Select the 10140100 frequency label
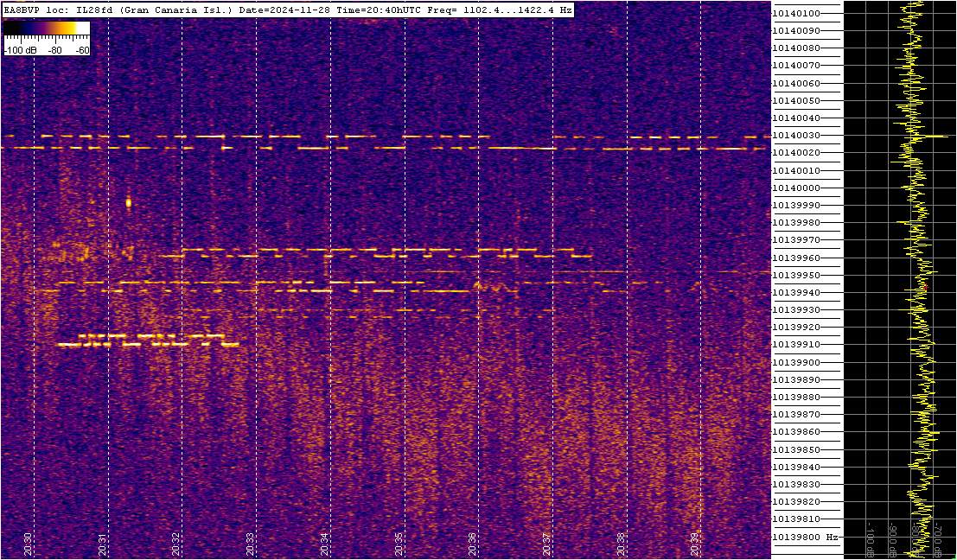Image resolution: width=957 pixels, height=560 pixels. coord(796,14)
